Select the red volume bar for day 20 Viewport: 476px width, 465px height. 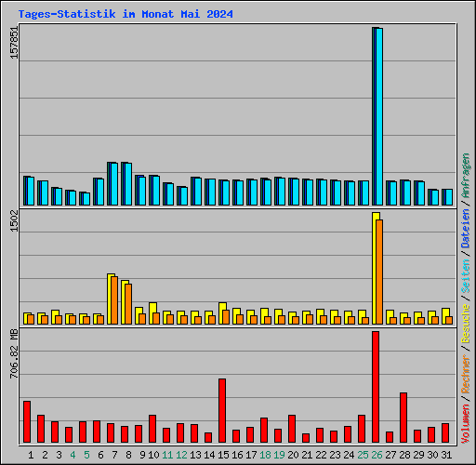click(292, 429)
